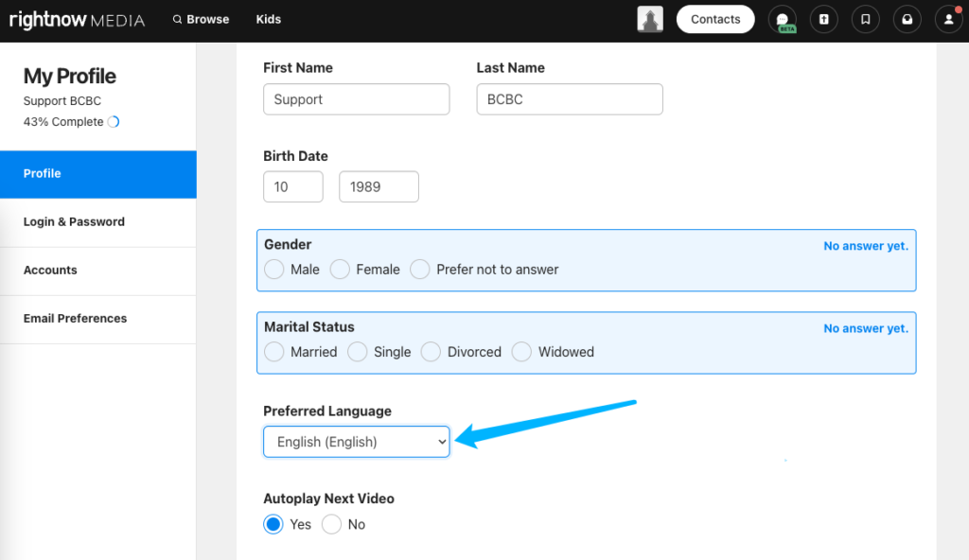Open the inbox tray icon
Image resolution: width=969 pixels, height=560 pixels.
(x=907, y=19)
